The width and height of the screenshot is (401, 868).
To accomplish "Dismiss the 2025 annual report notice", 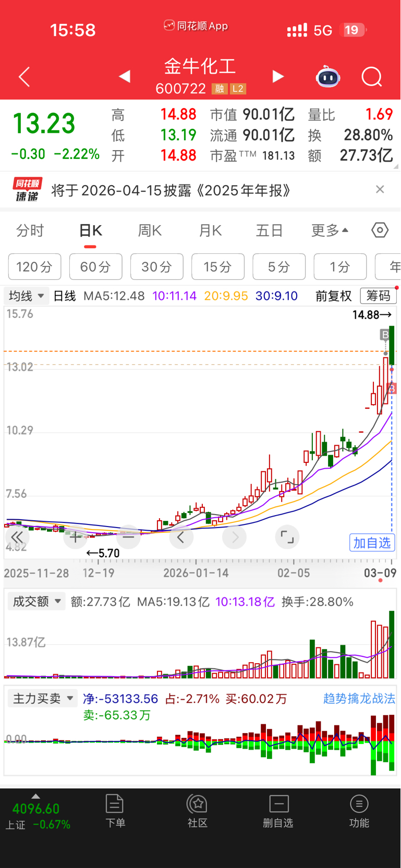I will tap(380, 189).
